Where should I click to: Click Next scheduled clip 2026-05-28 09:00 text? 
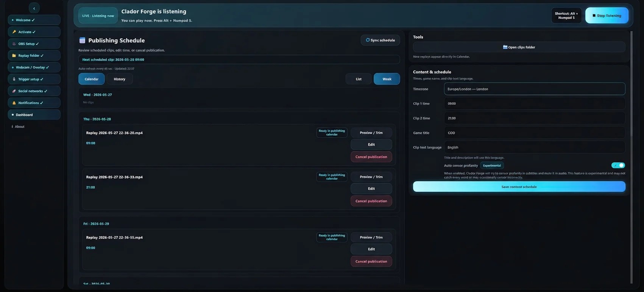pos(113,60)
